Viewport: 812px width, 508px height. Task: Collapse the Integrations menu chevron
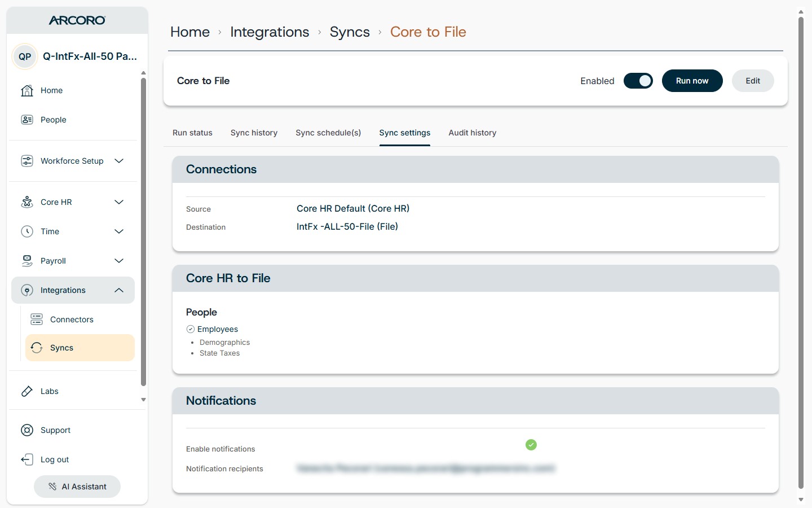(x=119, y=290)
